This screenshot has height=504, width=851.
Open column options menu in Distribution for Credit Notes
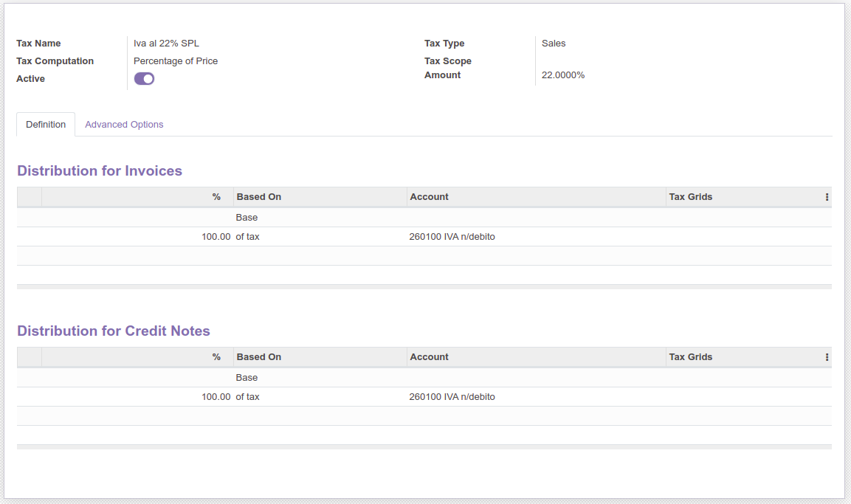(827, 357)
